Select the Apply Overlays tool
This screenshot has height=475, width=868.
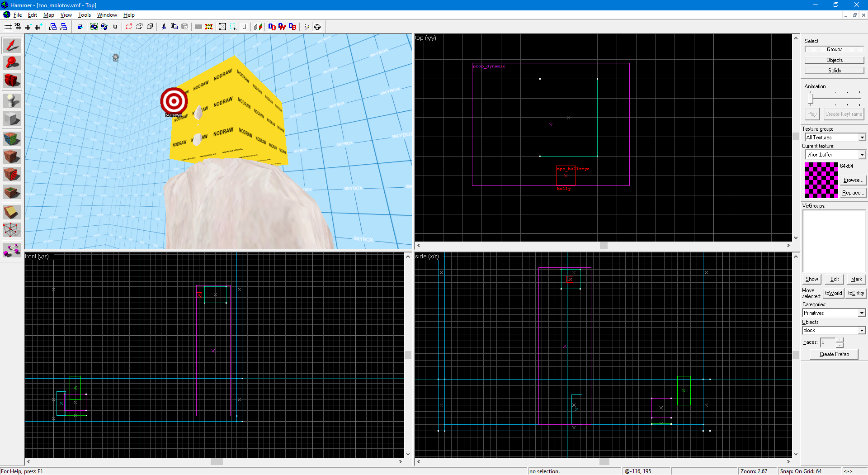[x=12, y=192]
